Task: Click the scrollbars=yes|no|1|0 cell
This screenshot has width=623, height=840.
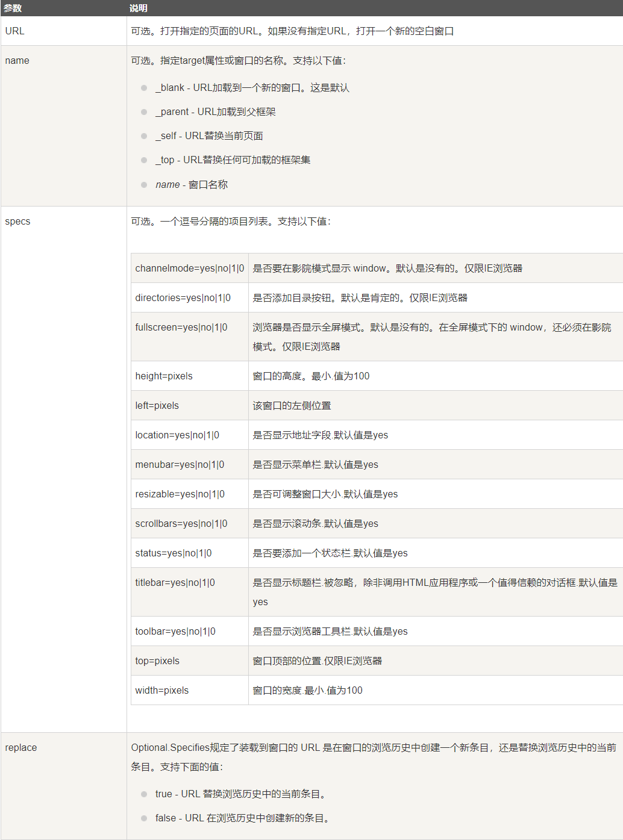Action: (181, 523)
